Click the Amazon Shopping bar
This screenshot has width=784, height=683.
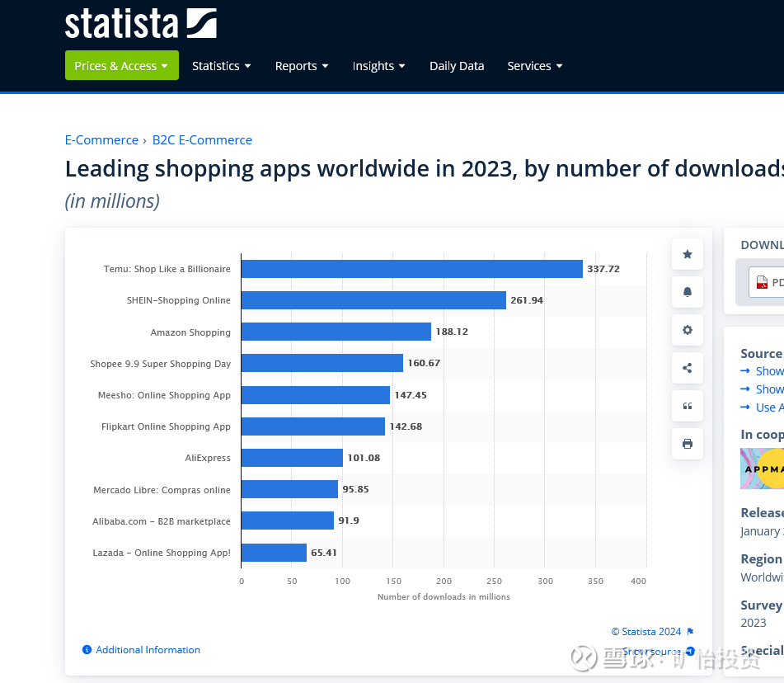pyautogui.click(x=336, y=332)
